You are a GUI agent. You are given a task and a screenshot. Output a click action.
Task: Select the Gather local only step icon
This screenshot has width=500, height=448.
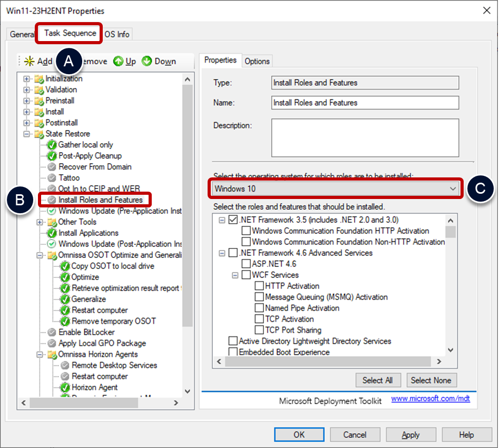[x=52, y=145]
